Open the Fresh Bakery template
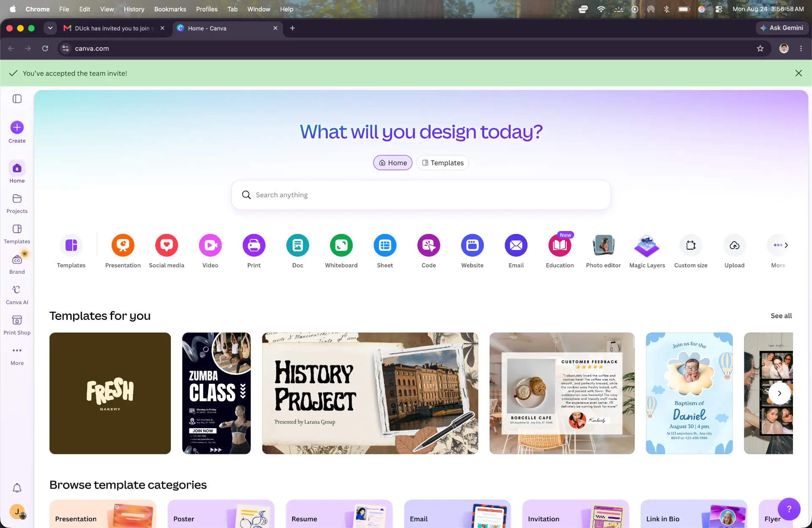This screenshot has width=812, height=528. tap(110, 393)
